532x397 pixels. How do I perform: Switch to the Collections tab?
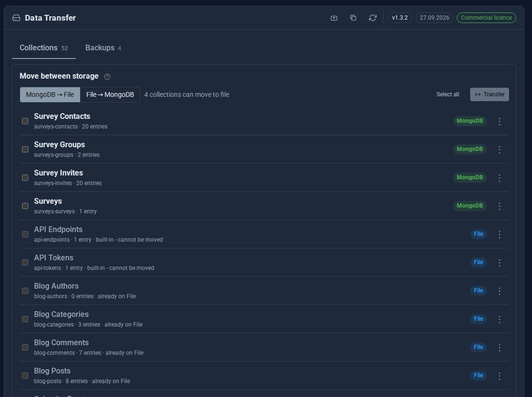(x=44, y=48)
